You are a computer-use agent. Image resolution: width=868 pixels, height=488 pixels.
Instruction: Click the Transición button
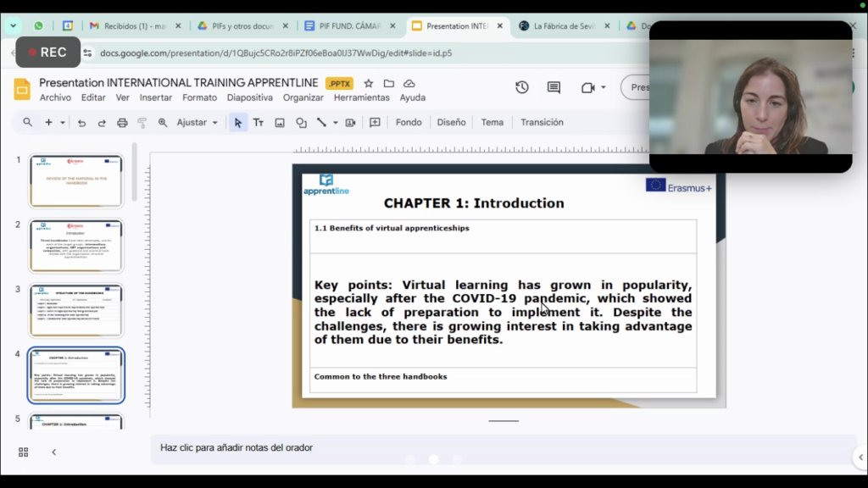coord(542,123)
